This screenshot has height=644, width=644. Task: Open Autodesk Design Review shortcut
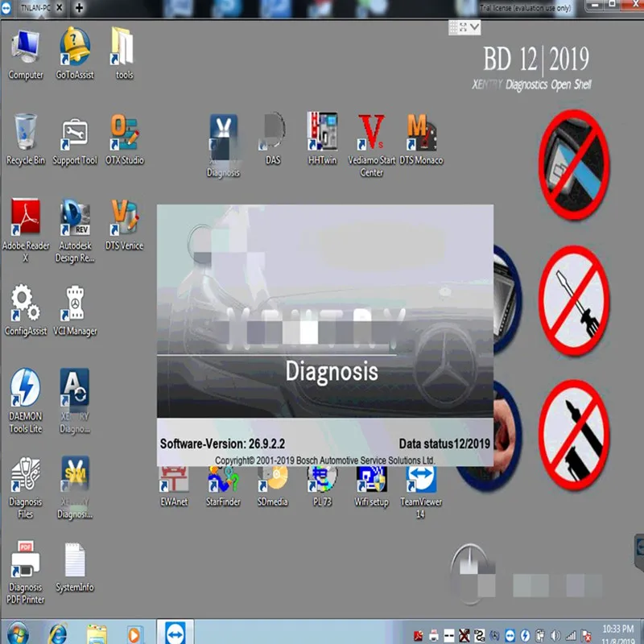click(x=75, y=231)
